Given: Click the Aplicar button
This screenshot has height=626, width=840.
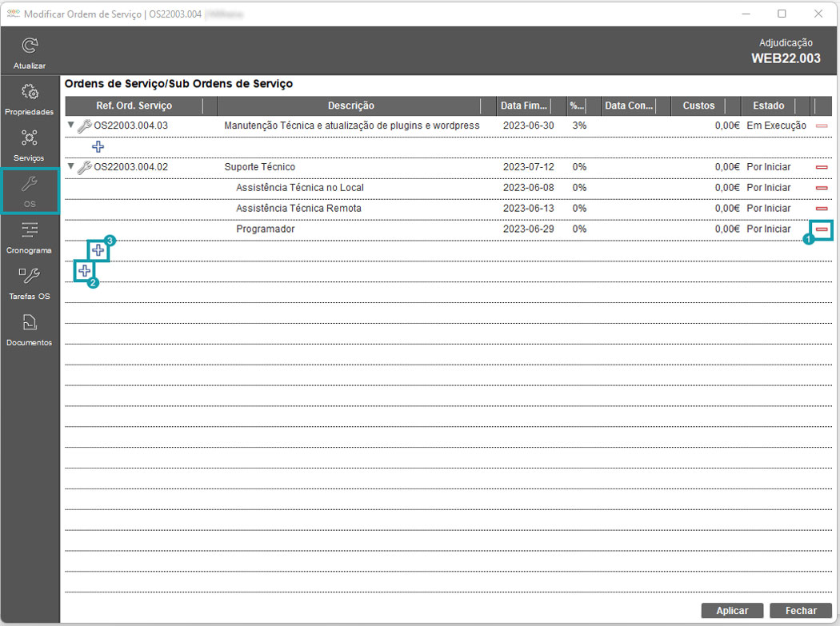Looking at the screenshot, I should [732, 611].
